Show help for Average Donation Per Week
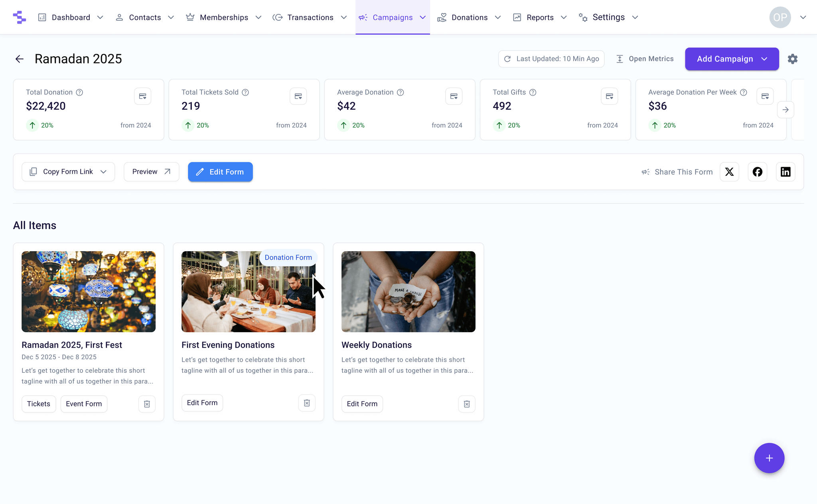Viewport: 817px width, 504px height. click(744, 93)
